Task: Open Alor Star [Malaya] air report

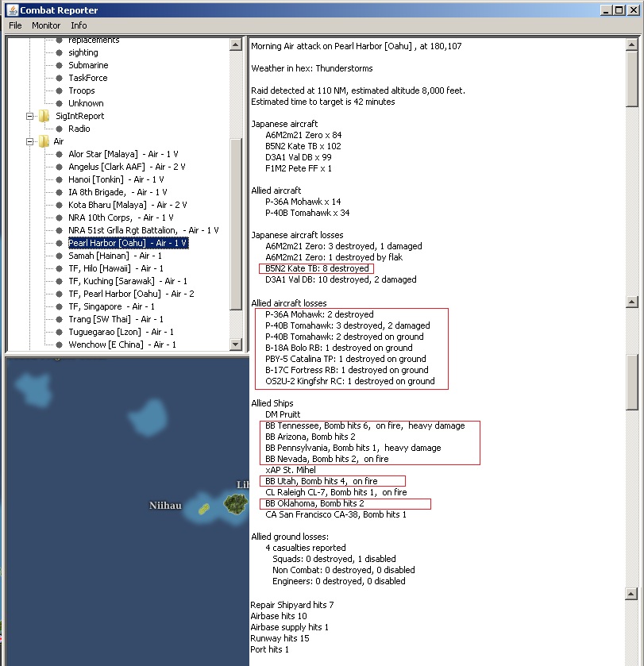Action: (x=123, y=154)
